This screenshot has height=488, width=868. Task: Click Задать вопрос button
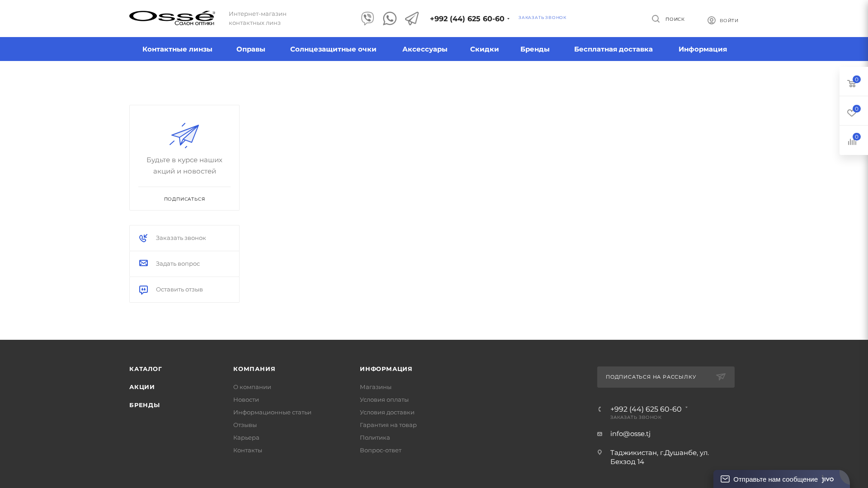184,264
